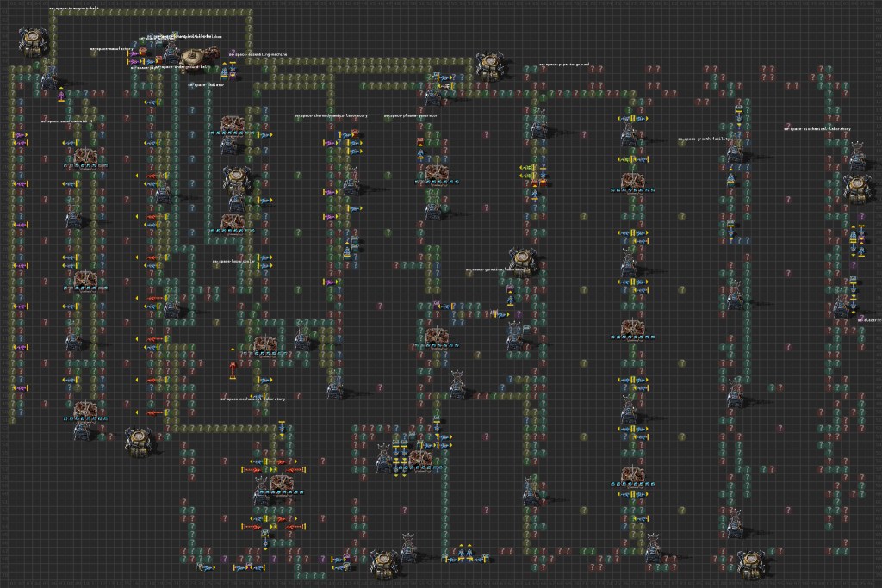The height and width of the screenshot is (588, 882).
Task: Select the se-space-pipe-to-ground label
Action: (564, 65)
